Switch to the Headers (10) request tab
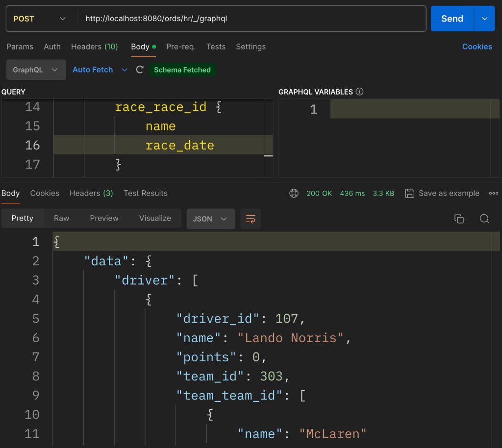Viewport: 502px width, 448px height. click(x=94, y=47)
